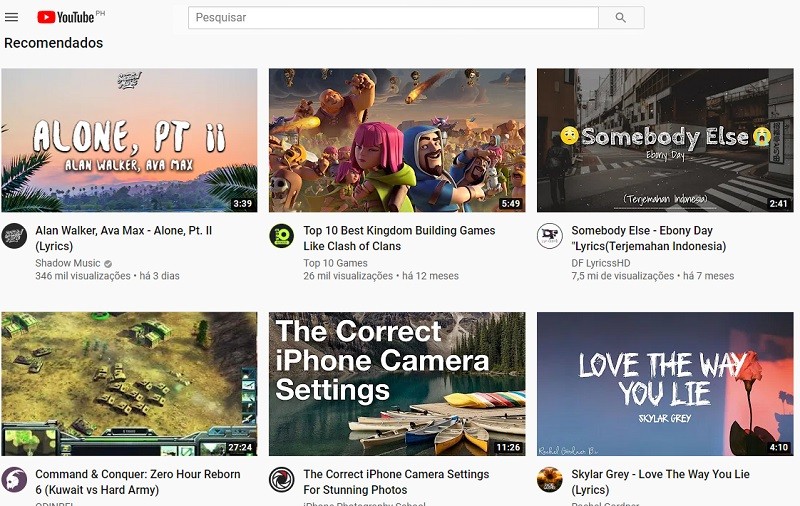This screenshot has width=800, height=506.
Task: Click '7,5 mi de visualizações • há 7 meses'
Action: (653, 276)
